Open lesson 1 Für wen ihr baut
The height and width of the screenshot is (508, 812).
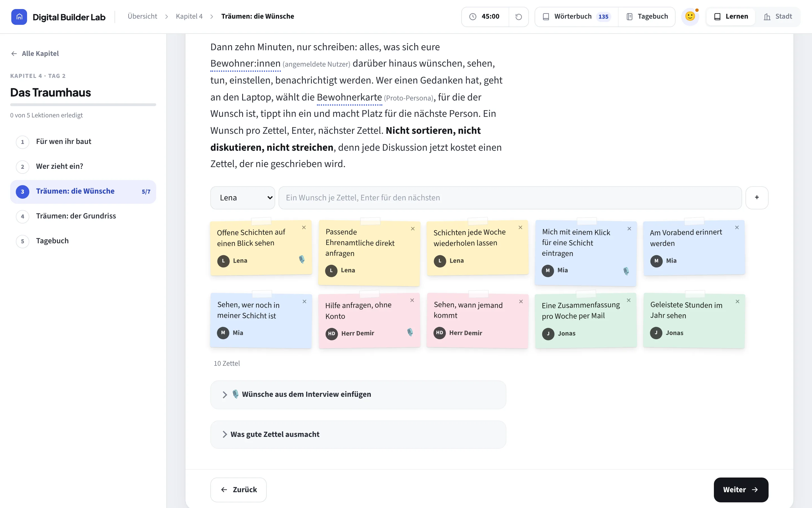[x=83, y=142]
